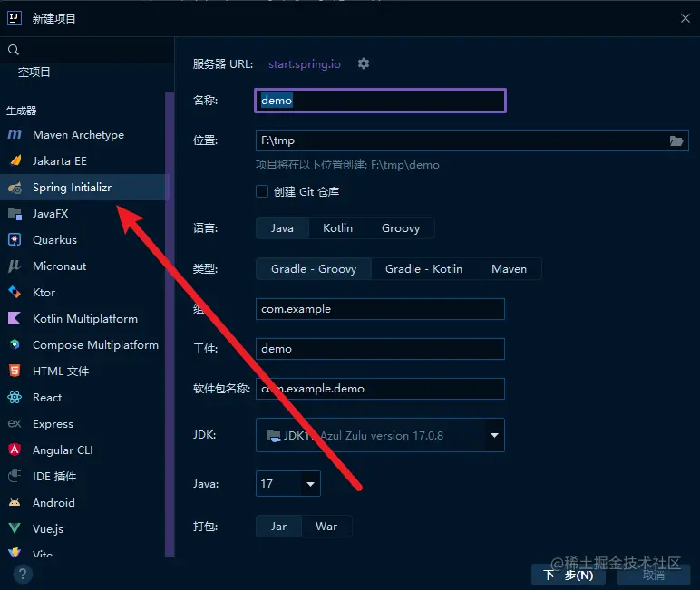Click the com.example group field

[380, 309]
